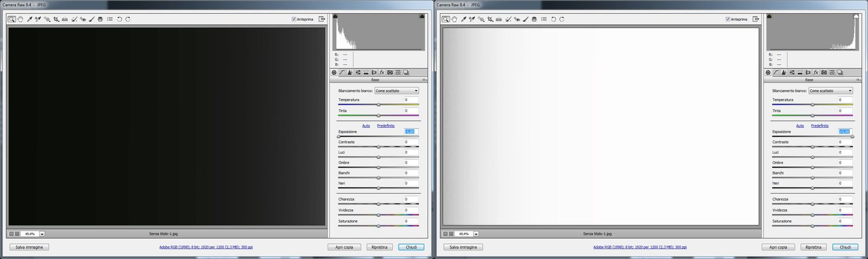This screenshot has width=868, height=259.
Task: Choose Red Eye Removal tool in right window
Action: (517, 19)
